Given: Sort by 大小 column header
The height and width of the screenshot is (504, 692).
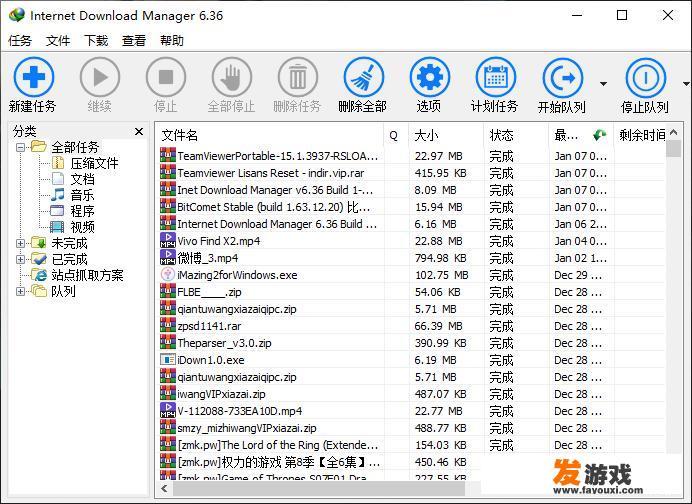Looking at the screenshot, I should coord(446,135).
